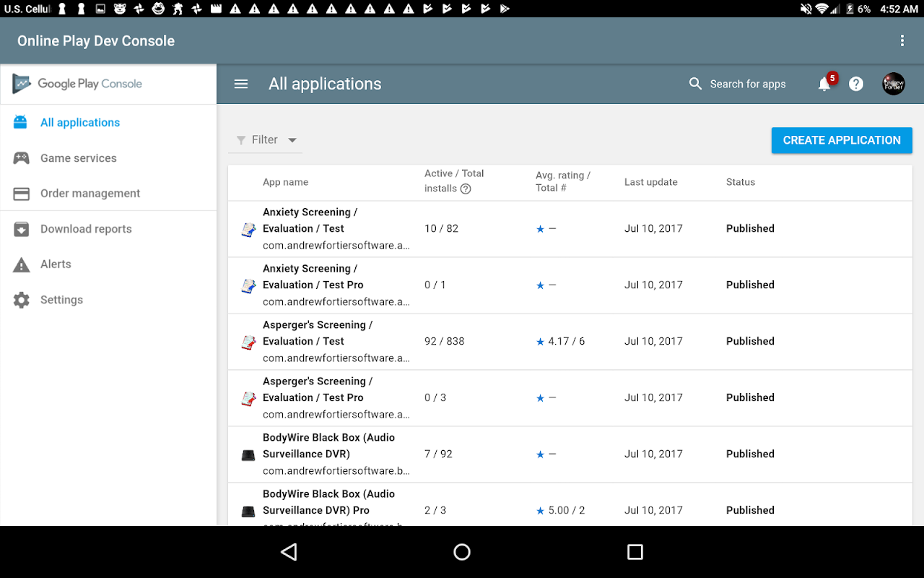Click the installs help info icon
This screenshot has height=578, width=924.
click(x=466, y=189)
